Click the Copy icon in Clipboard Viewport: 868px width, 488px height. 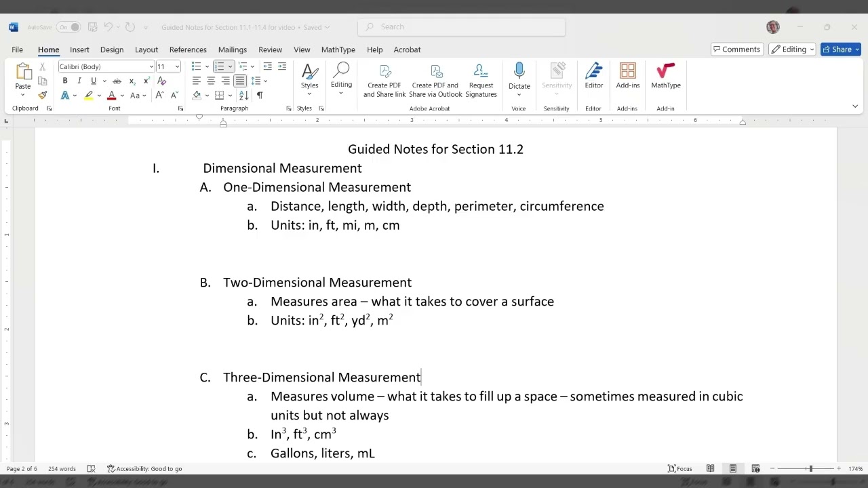(x=42, y=81)
